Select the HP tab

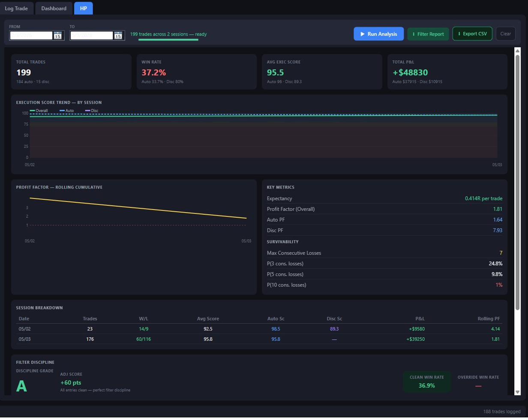pos(84,8)
